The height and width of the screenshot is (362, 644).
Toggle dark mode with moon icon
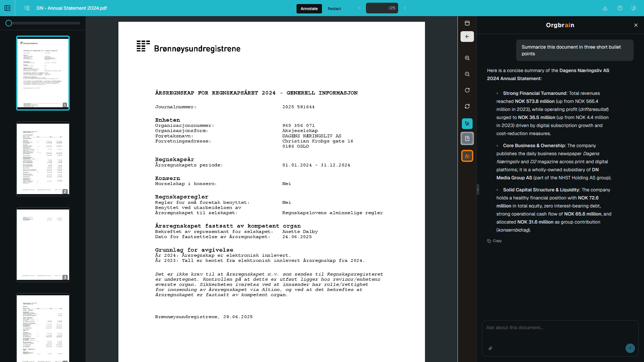pos(633,8)
